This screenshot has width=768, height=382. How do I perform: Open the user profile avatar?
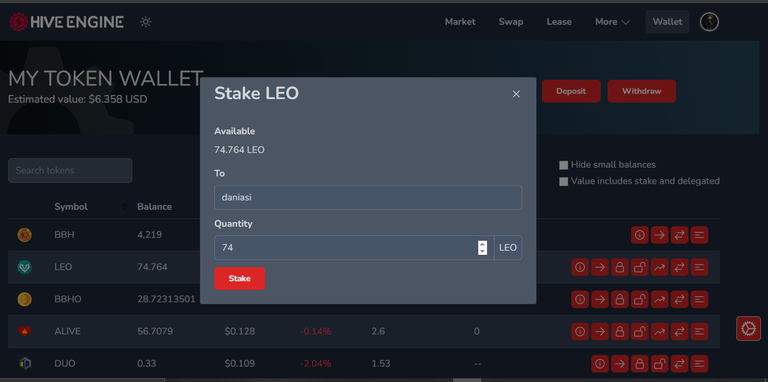click(x=709, y=22)
